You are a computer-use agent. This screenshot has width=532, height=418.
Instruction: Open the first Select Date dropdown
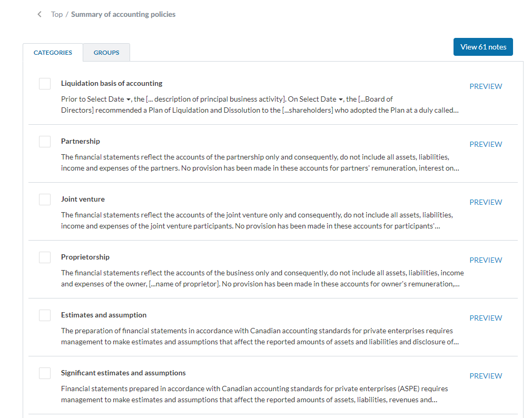point(109,99)
